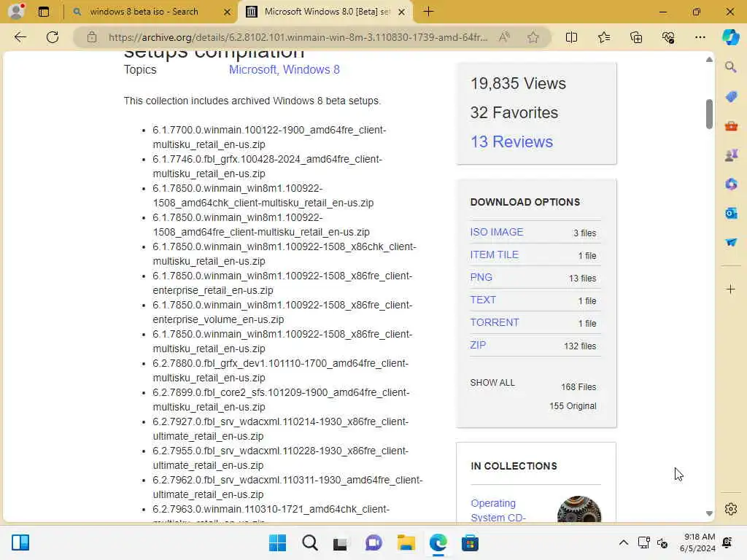The width and height of the screenshot is (747, 560).
Task: Open PNG download option
Action: 481,277
